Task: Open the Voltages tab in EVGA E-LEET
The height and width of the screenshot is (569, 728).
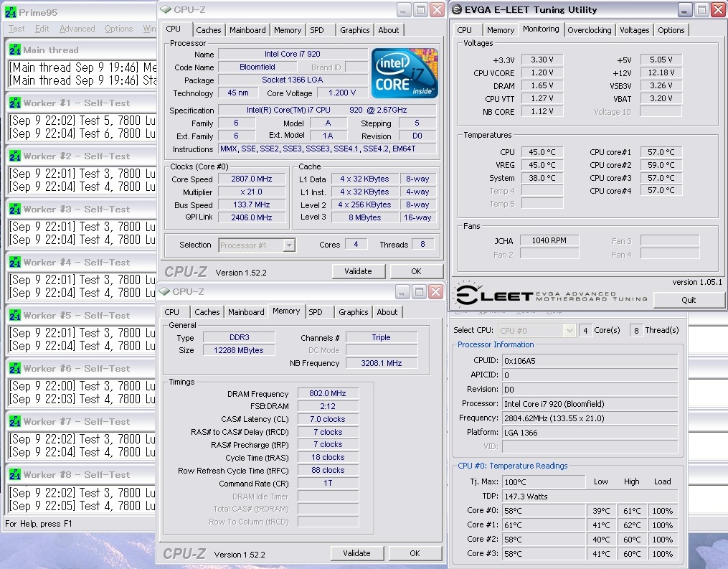Action: pos(634,30)
